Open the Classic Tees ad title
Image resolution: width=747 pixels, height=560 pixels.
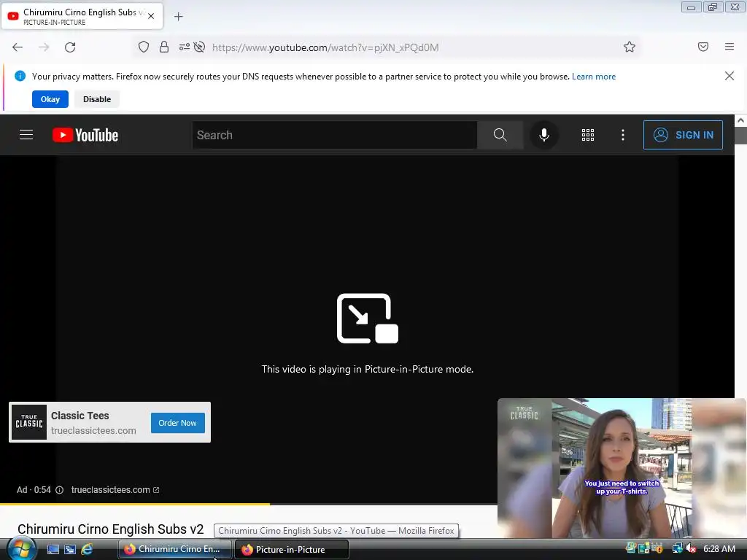coord(80,416)
